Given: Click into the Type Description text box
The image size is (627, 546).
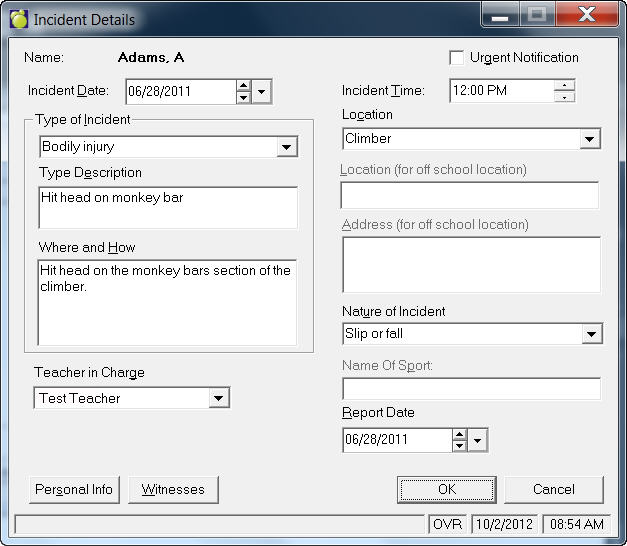Looking at the screenshot, I should 168,208.
